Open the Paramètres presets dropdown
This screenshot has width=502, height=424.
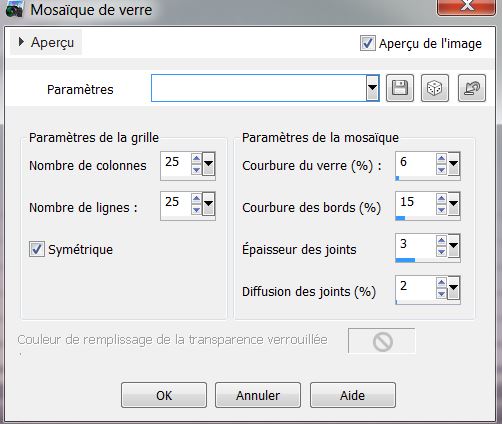click(x=372, y=88)
